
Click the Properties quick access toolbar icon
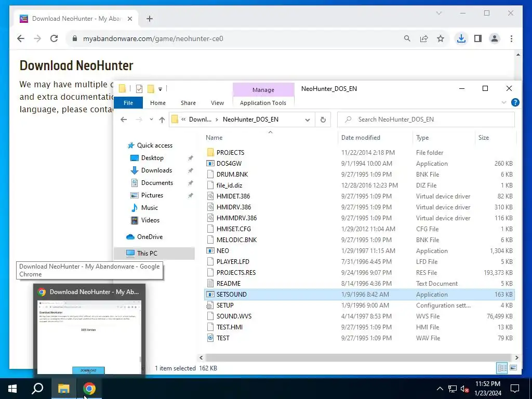tap(139, 89)
